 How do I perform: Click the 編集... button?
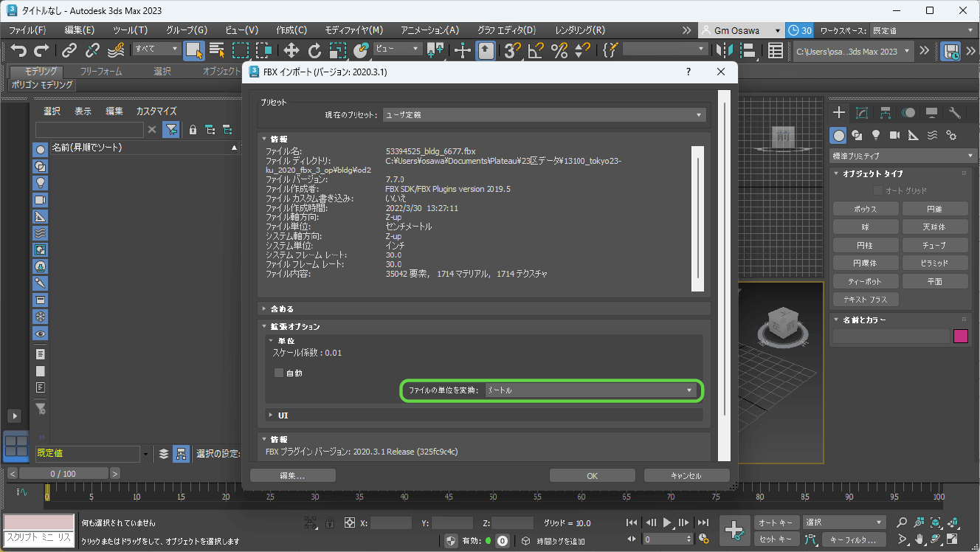click(x=292, y=475)
